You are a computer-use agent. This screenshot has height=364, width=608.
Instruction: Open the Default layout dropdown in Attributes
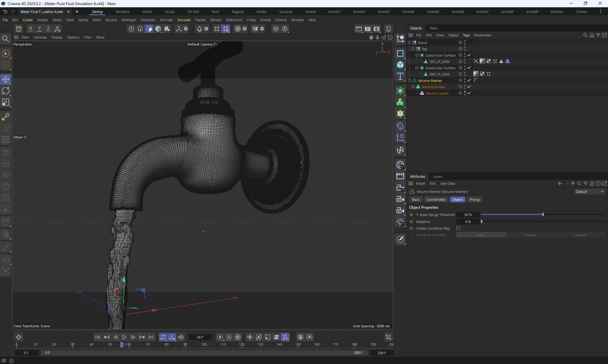point(590,192)
